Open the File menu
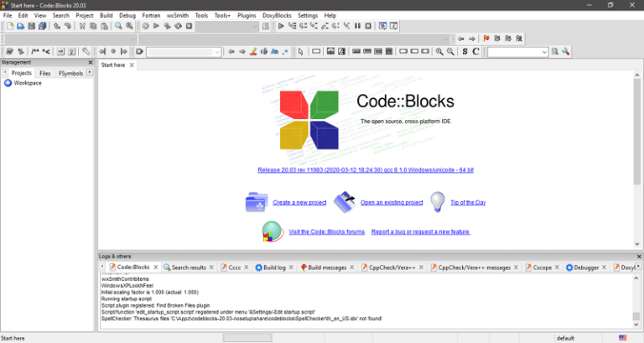The width and height of the screenshot is (644, 343). [8, 15]
